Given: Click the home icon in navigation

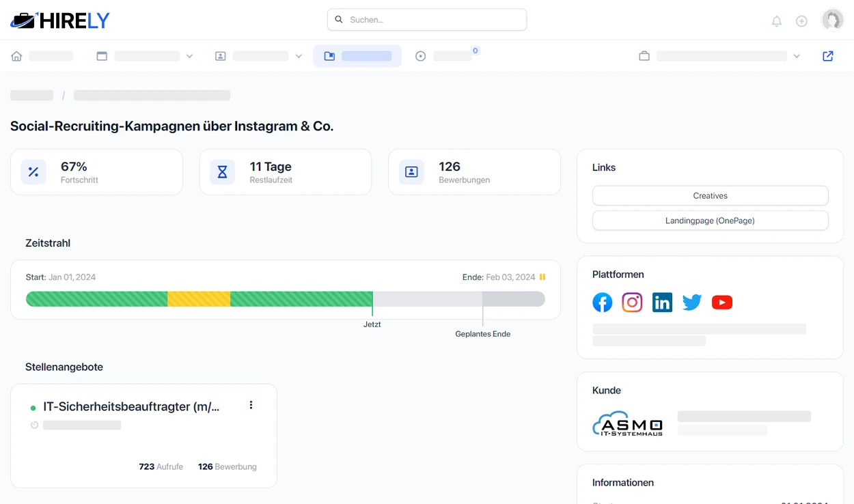Looking at the screenshot, I should pos(16,56).
